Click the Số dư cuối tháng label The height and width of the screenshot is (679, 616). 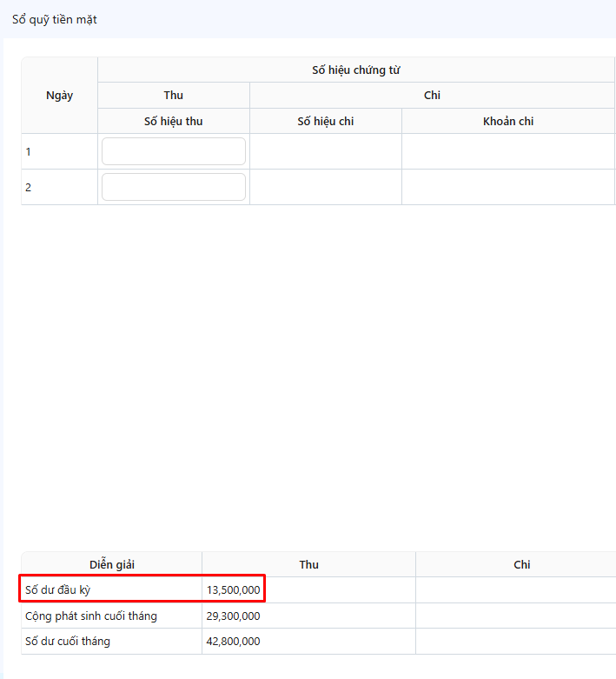pyautogui.click(x=68, y=642)
